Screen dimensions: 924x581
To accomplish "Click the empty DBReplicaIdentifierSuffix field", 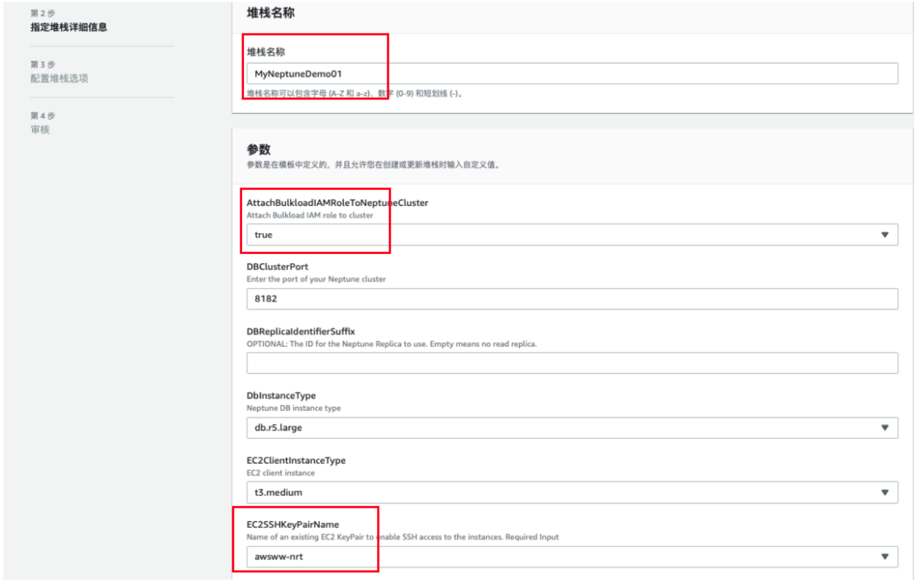I will click(x=572, y=363).
